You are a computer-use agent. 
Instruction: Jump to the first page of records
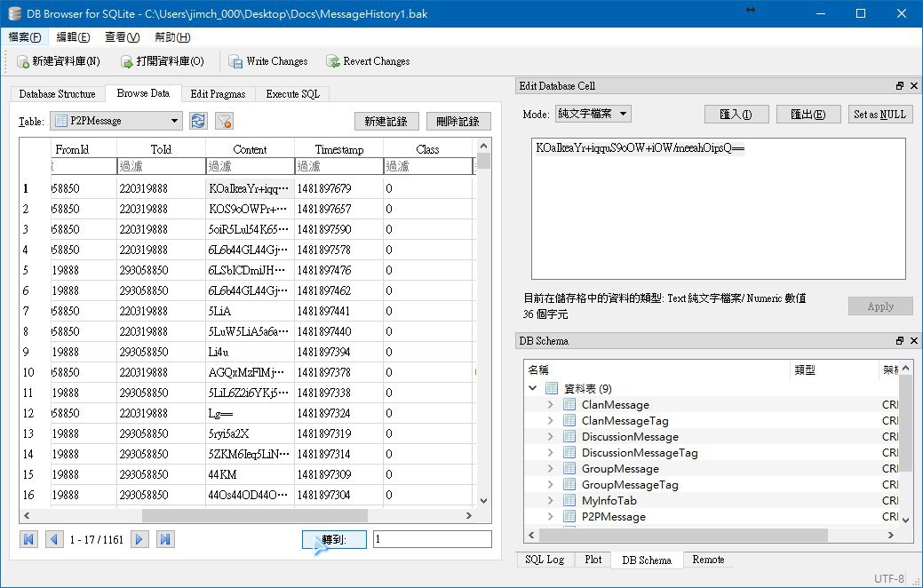(x=29, y=539)
